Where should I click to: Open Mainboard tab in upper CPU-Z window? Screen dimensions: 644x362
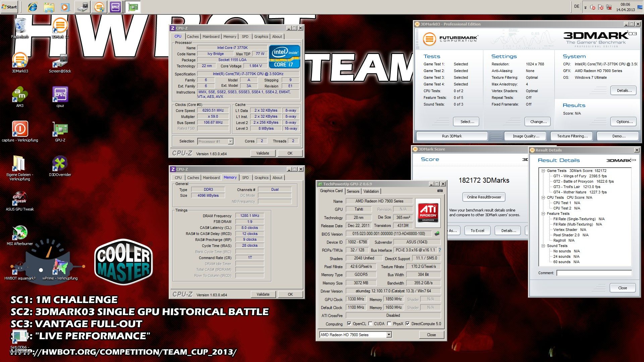211,37
